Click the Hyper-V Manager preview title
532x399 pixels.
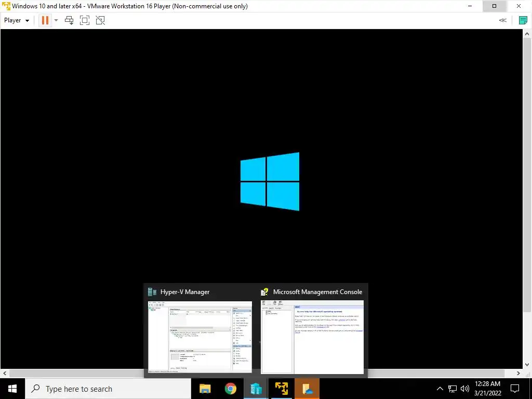click(185, 292)
